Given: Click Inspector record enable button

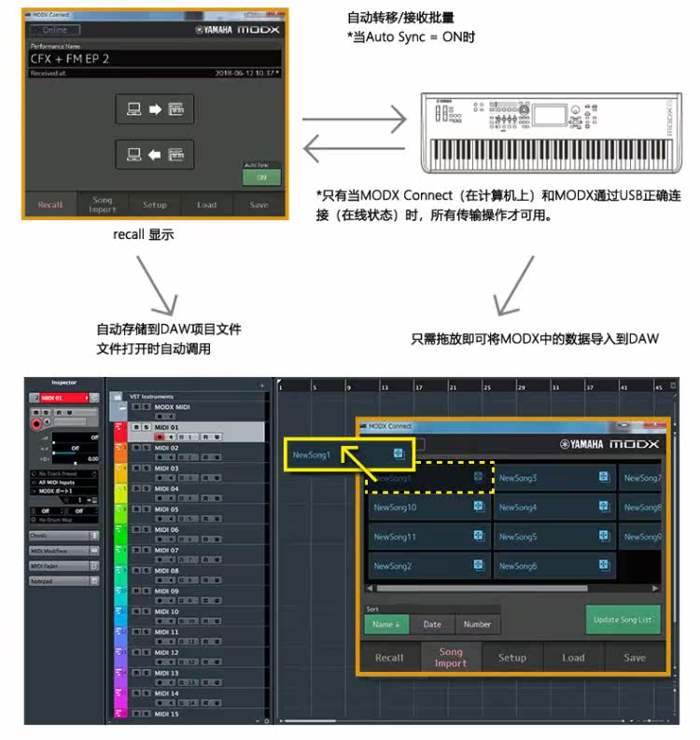Looking at the screenshot, I should [36, 424].
